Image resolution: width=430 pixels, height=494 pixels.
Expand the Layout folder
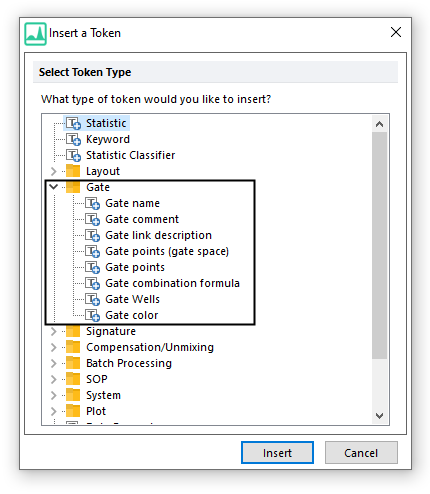pos(53,171)
